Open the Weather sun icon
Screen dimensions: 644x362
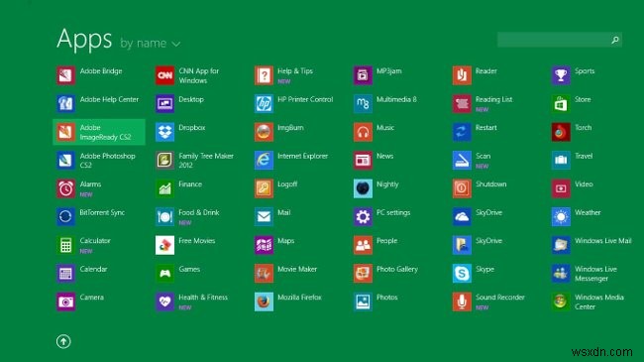coord(561,217)
